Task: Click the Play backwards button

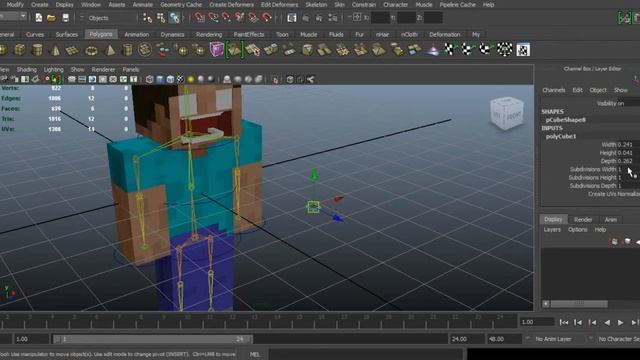Action: [x=607, y=322]
